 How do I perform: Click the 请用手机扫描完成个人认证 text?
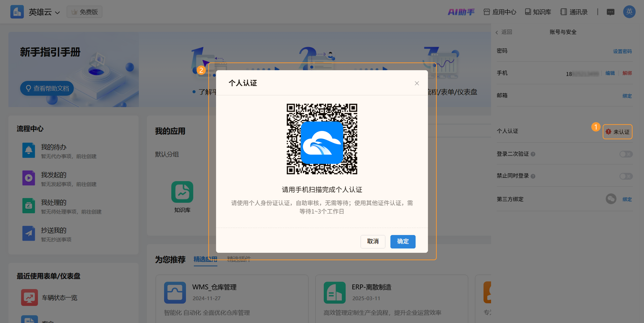(x=322, y=190)
